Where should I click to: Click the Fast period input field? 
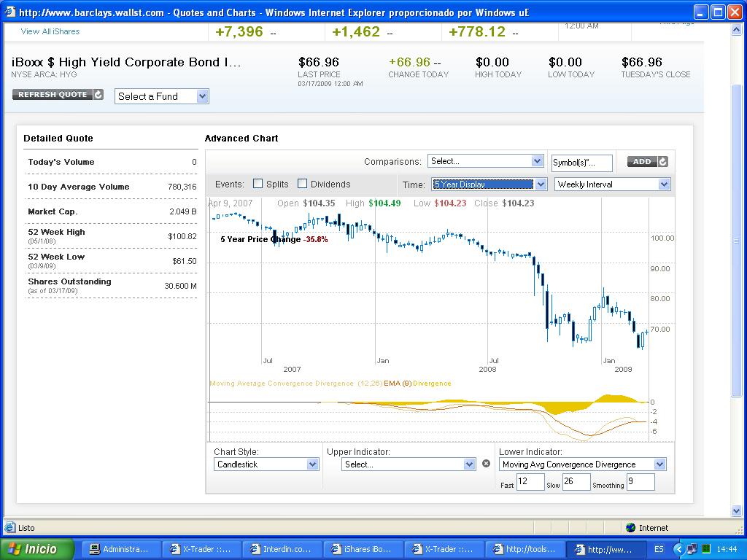point(530,481)
